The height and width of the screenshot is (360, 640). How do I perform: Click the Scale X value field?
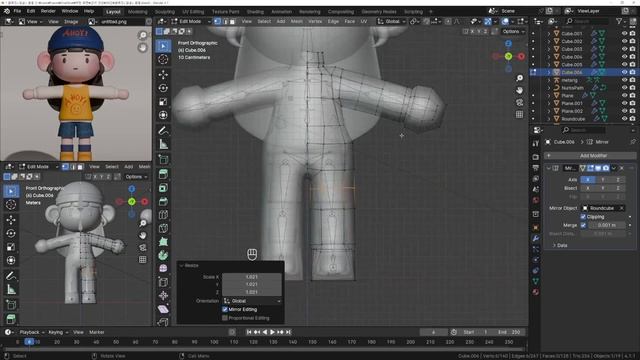click(252, 277)
